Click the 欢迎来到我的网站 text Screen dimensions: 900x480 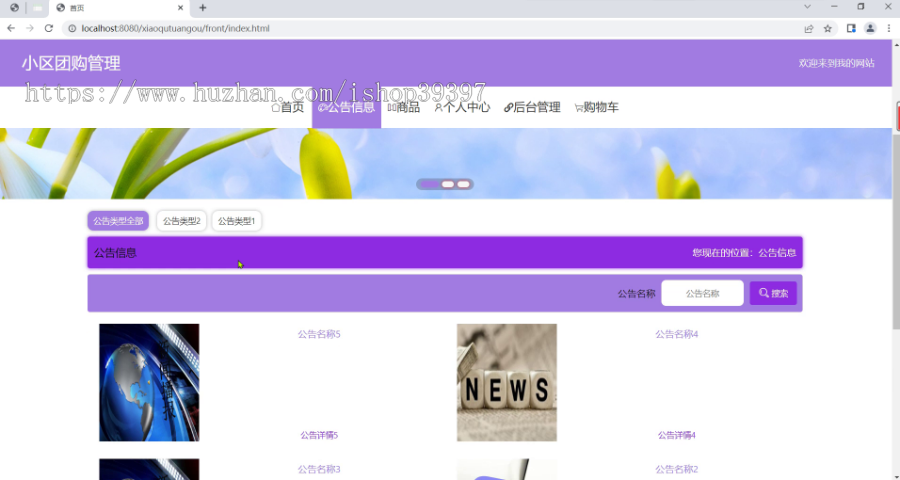836,63
